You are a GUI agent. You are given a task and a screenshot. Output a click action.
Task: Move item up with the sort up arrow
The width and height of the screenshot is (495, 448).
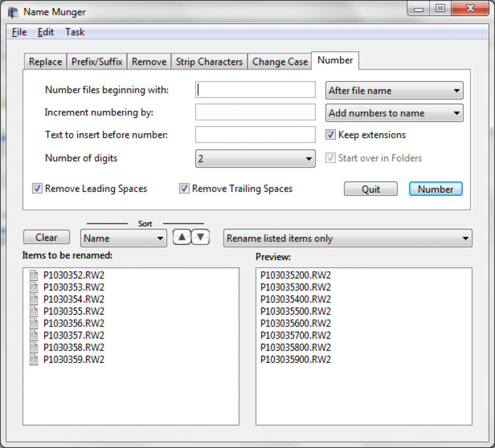(x=182, y=238)
